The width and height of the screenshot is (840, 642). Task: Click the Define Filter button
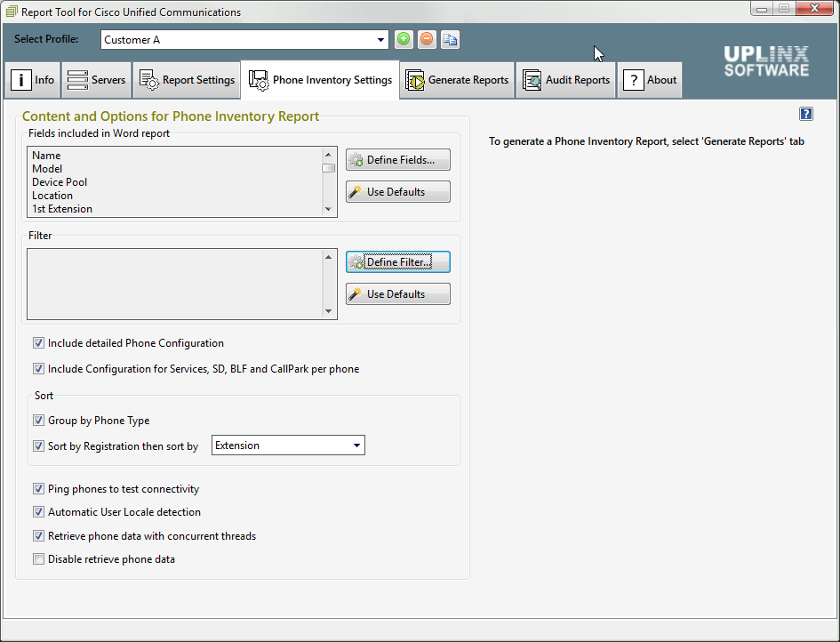pyautogui.click(x=398, y=262)
